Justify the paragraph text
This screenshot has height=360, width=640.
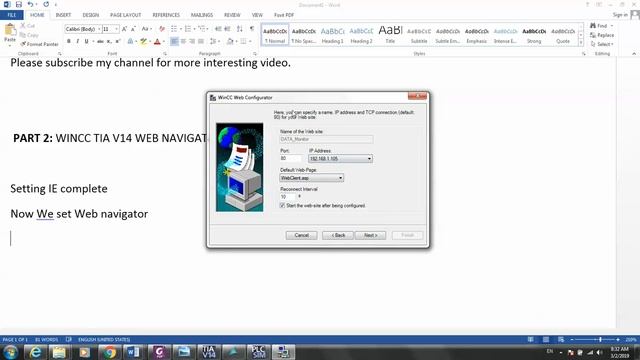click(201, 41)
